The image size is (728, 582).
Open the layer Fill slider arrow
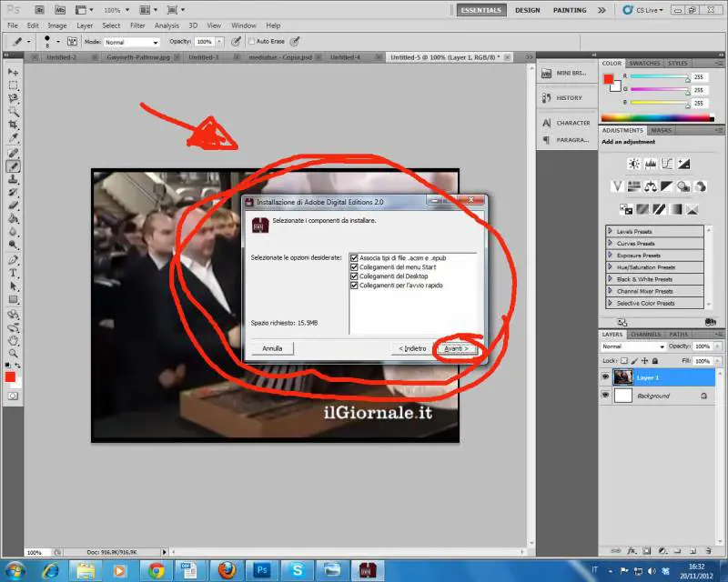tap(717, 361)
